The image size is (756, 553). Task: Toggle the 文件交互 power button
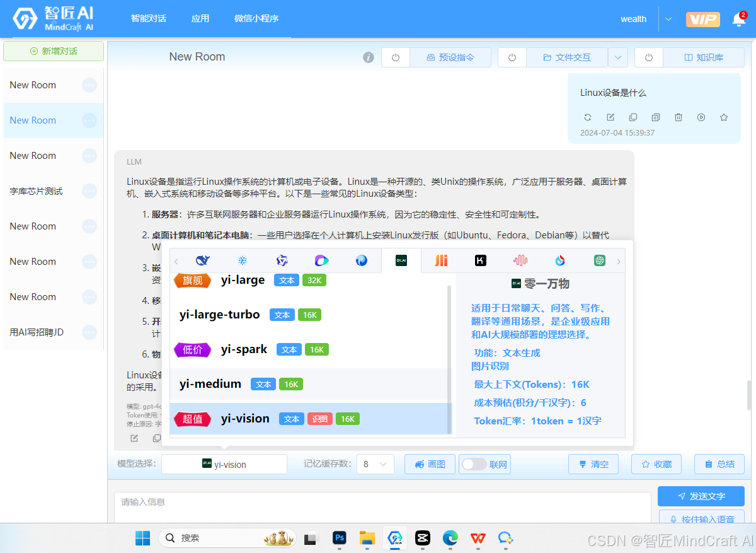tap(512, 57)
